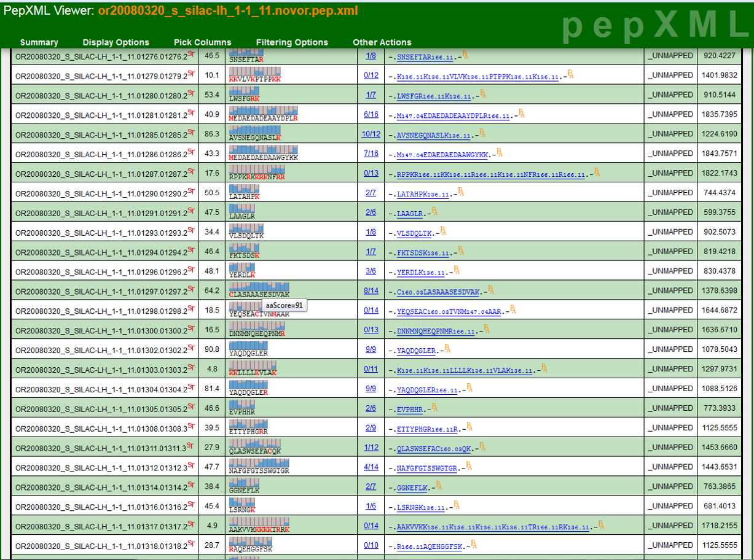Switch to Pick Columns tab
754x560 pixels.
[203, 42]
